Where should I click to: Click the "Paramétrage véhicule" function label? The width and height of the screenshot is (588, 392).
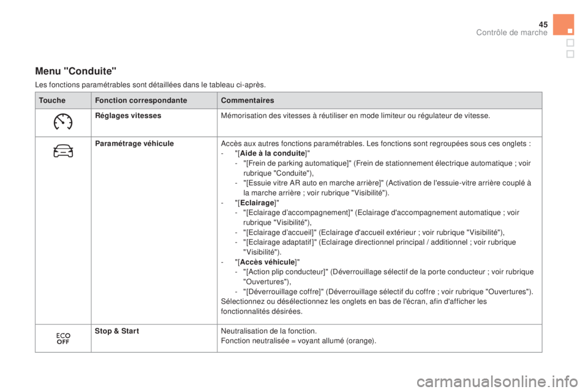point(126,143)
